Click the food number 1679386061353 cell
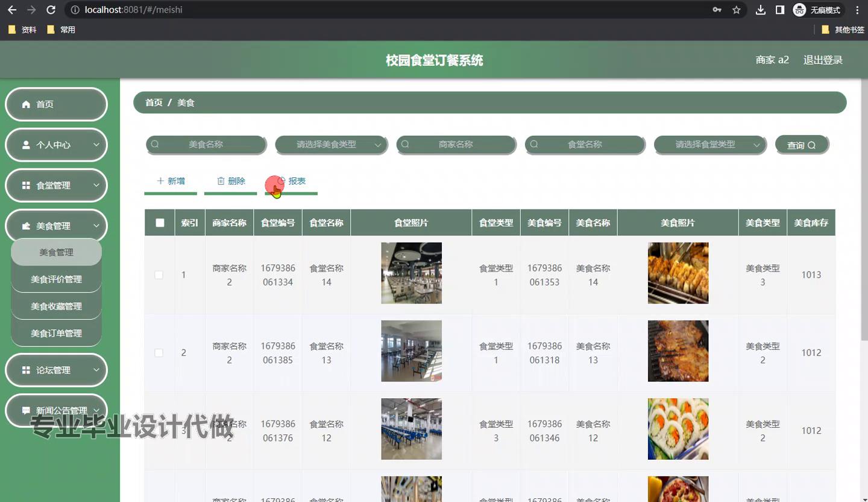 coord(544,275)
